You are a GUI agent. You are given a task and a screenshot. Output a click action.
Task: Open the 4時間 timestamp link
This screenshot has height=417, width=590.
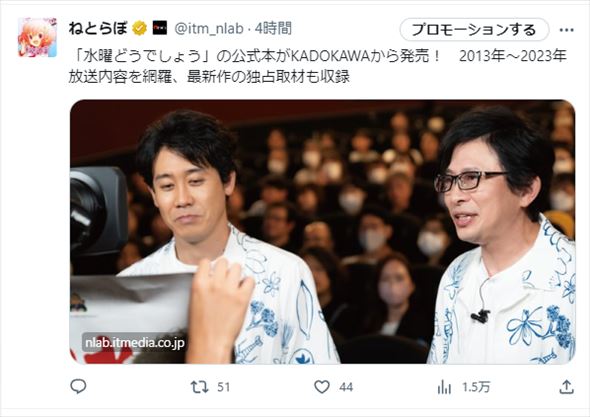coord(273,29)
